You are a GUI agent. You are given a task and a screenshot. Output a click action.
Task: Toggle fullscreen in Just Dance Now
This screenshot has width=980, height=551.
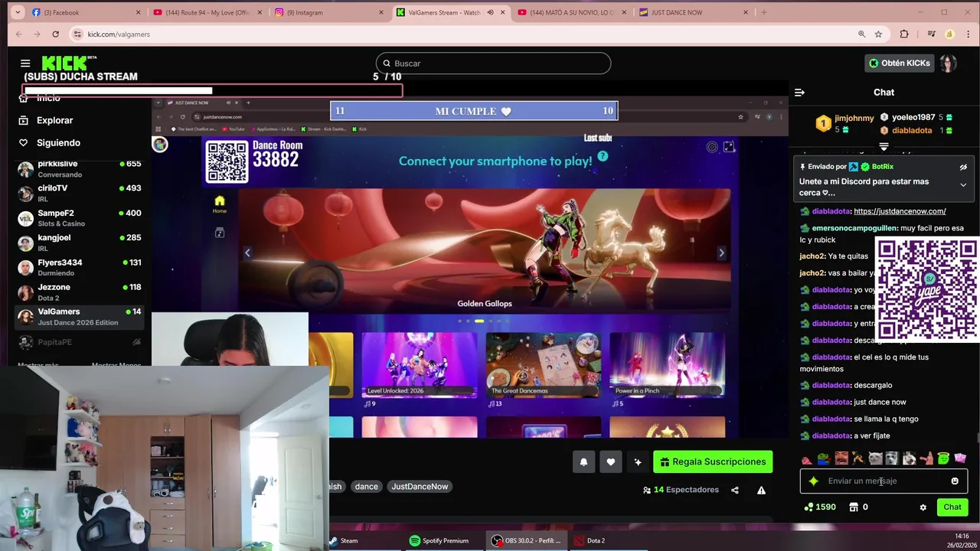tap(729, 147)
